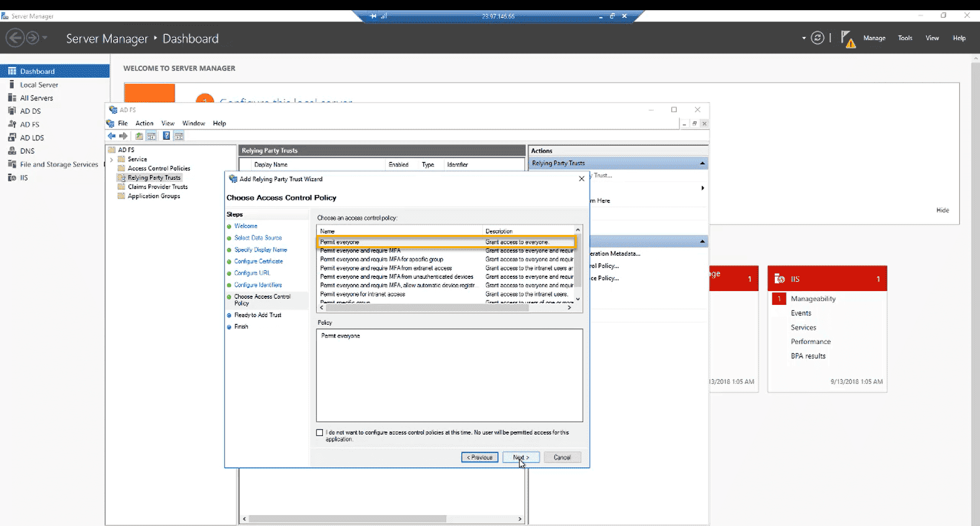Open the Tools menu in Server Manager
The width and height of the screenshot is (980, 526).
[x=905, y=38]
